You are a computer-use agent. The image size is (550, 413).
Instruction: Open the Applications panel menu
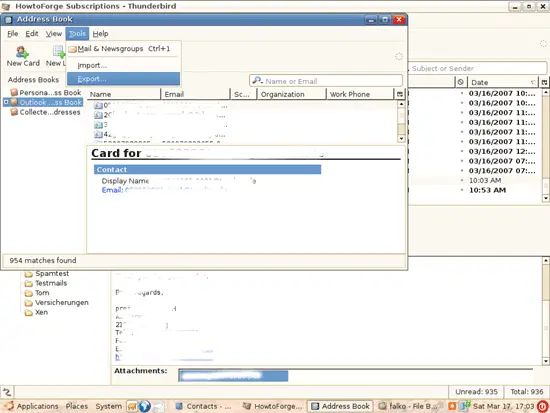pyautogui.click(x=32, y=406)
